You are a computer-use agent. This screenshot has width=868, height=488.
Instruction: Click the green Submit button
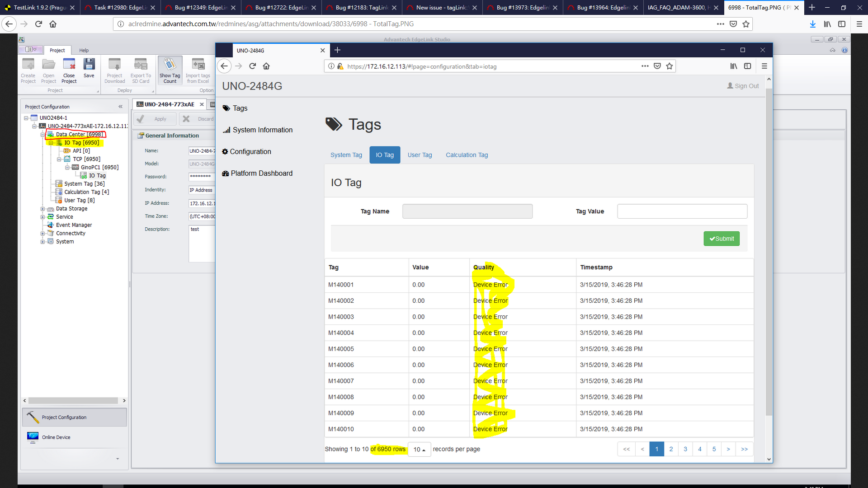coord(721,239)
